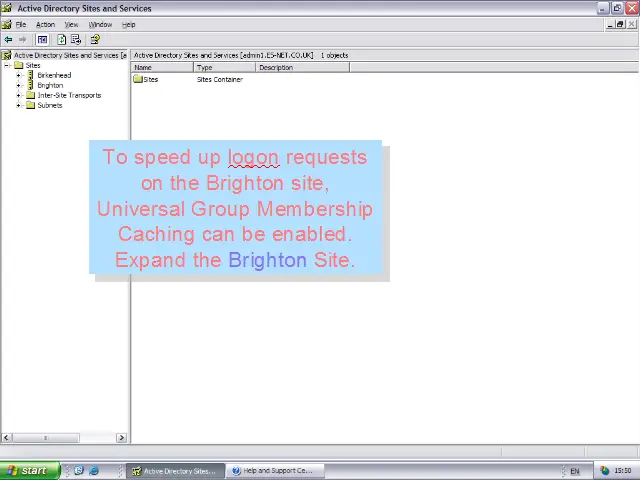Restore the inner MMC child window
This screenshot has height=480, width=640.
620,24
